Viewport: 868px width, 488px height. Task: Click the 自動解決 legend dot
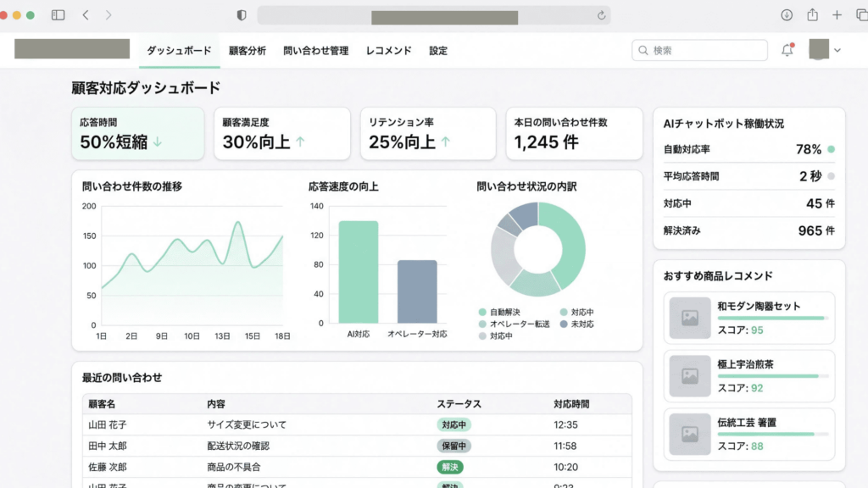pos(482,312)
